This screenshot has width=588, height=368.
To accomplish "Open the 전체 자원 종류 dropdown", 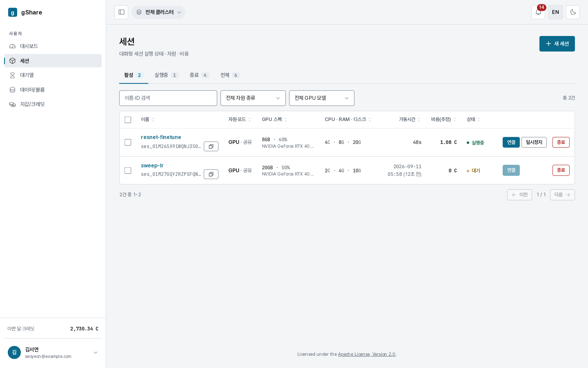I will click(x=253, y=98).
